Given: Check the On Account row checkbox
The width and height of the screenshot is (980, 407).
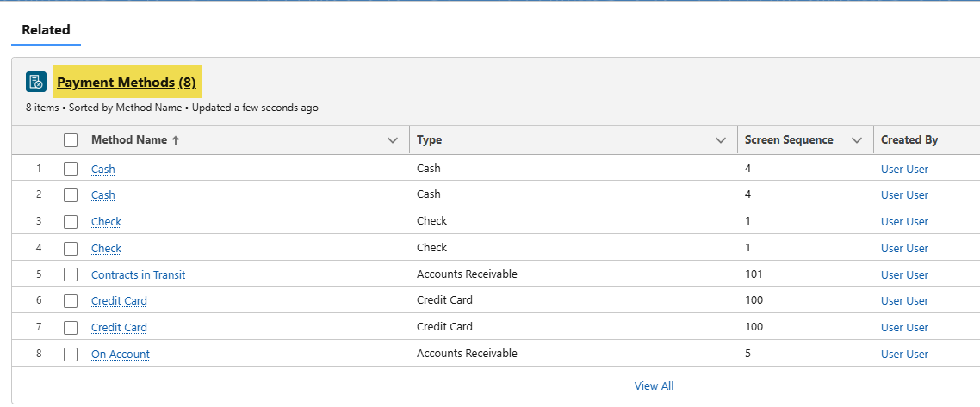Looking at the screenshot, I should click(71, 354).
